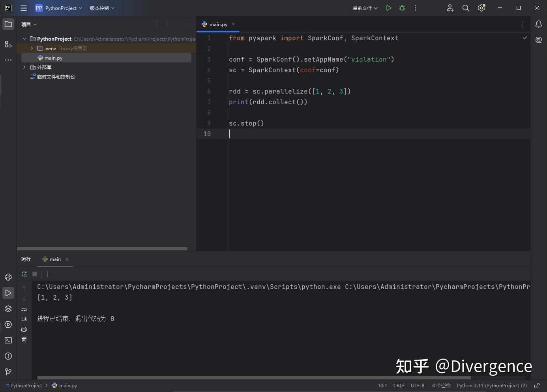Open the Notifications bell panel
Image resolution: width=547 pixels, height=392 pixels.
click(x=539, y=24)
